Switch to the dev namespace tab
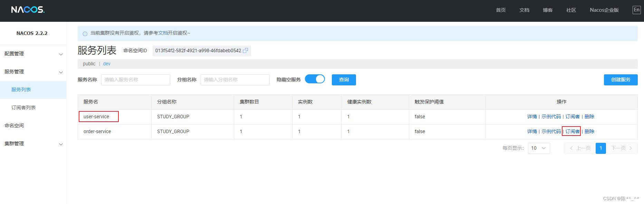Viewport: 644px width, 204px height. [x=107, y=64]
